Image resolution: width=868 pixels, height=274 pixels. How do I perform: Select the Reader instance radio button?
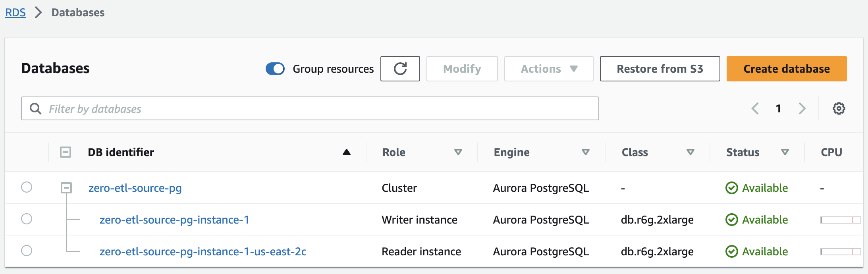27,251
